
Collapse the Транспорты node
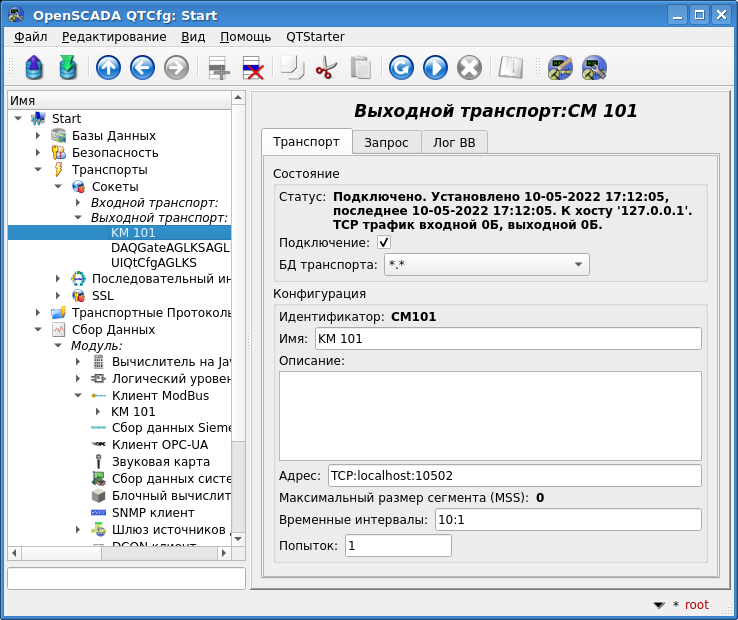pyautogui.click(x=38, y=169)
